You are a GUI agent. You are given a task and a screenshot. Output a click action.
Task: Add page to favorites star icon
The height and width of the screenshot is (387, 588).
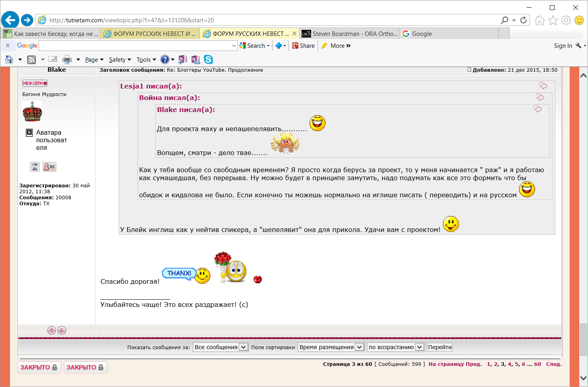click(553, 20)
